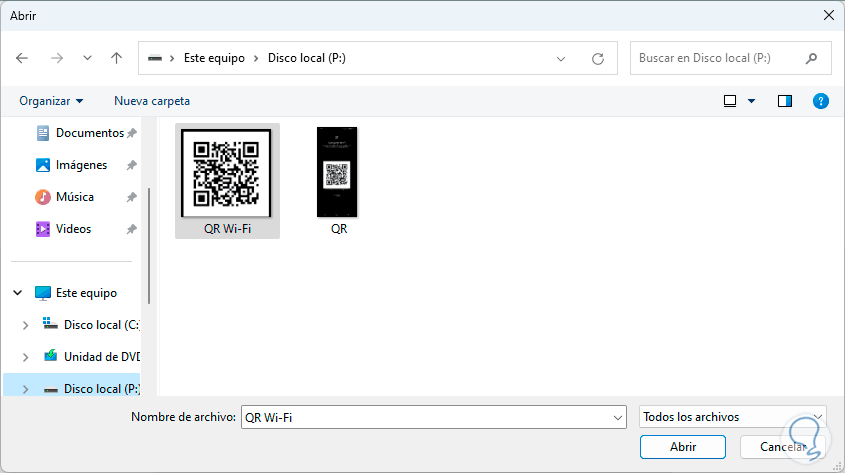
Task: Open the view options dropdown arrow
Action: 751,101
